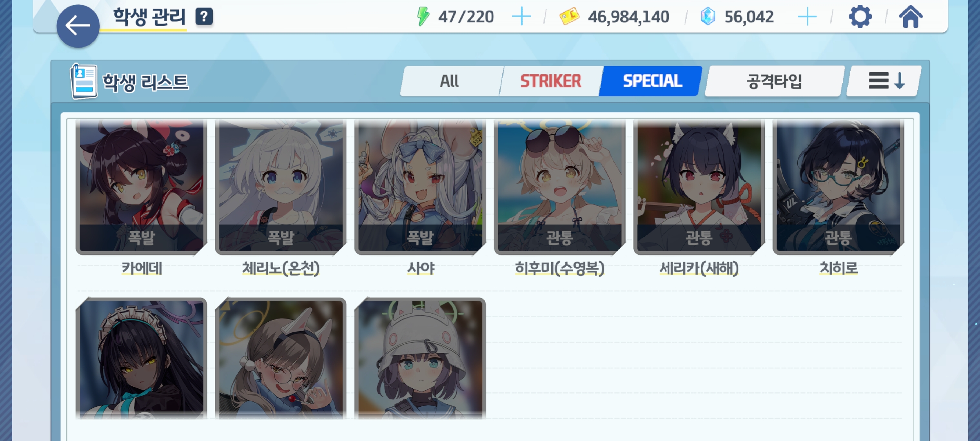Tap the blue pyroxene gem icon

point(708,17)
